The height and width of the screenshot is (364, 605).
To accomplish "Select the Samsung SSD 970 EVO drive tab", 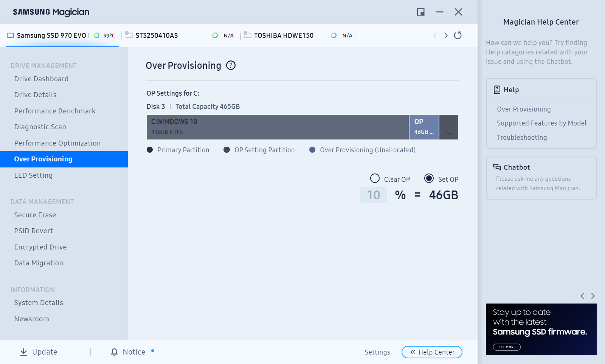I will (62, 36).
